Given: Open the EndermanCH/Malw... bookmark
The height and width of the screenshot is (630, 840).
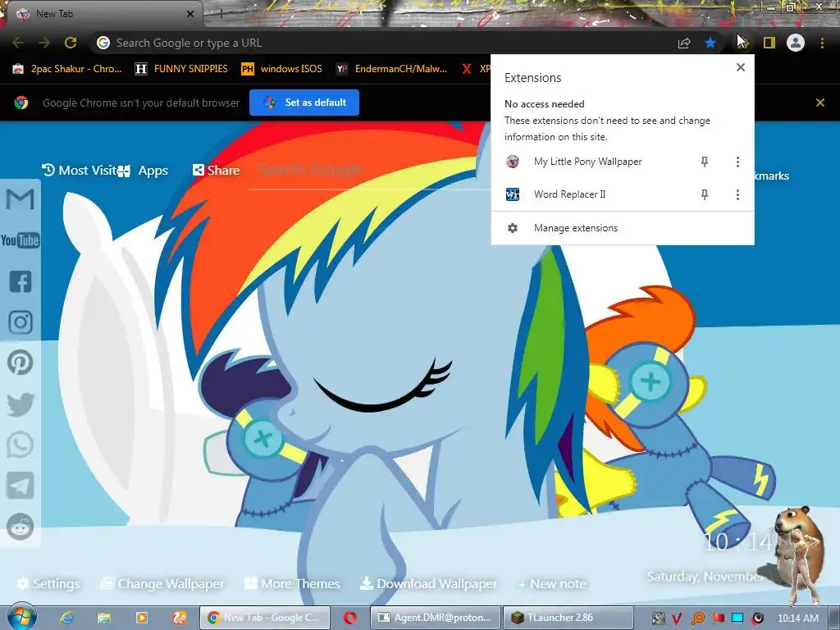Looking at the screenshot, I should pos(391,69).
